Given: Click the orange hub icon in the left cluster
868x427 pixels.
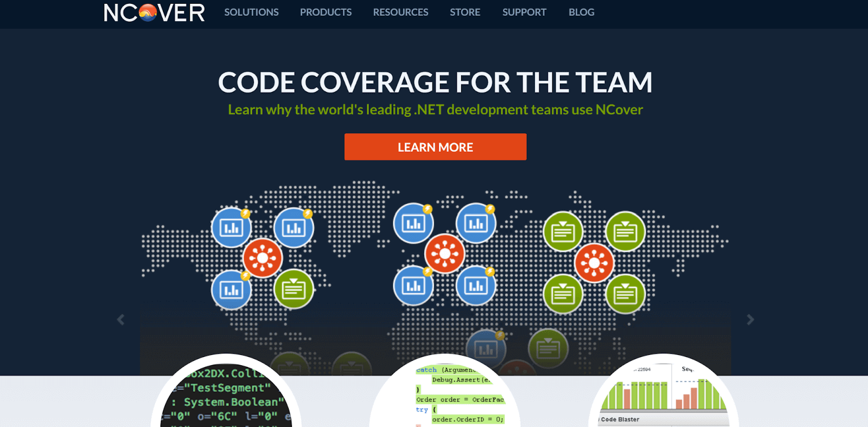Looking at the screenshot, I should point(263,258).
